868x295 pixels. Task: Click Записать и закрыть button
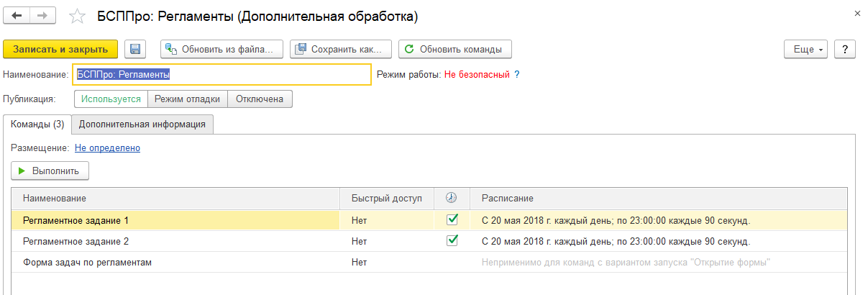pyautogui.click(x=60, y=49)
